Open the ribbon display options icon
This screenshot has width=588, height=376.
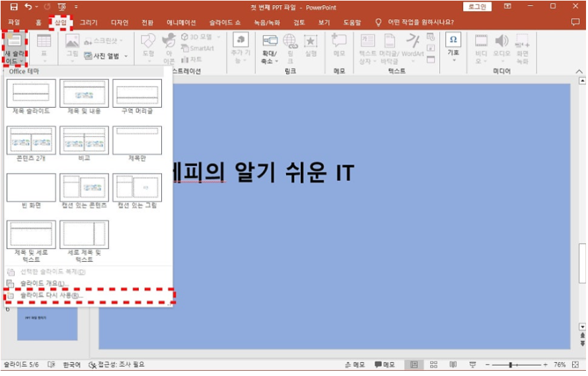[507, 7]
